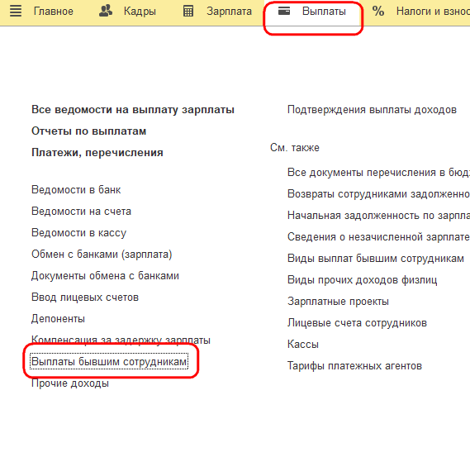Open Выплаты бывшим сотрудникам
Image resolution: width=470 pixels, height=476 pixels.
click(109, 362)
